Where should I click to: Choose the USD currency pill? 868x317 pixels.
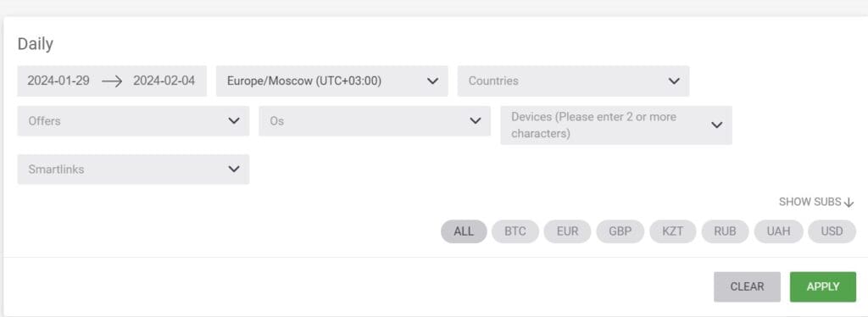coord(832,231)
